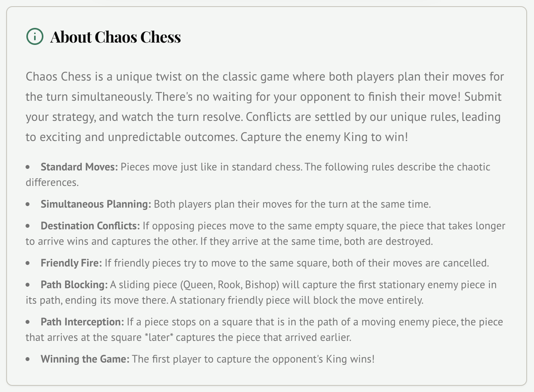The image size is (534, 392).
Task: Click the Winning the Game bold label
Action: point(85,359)
